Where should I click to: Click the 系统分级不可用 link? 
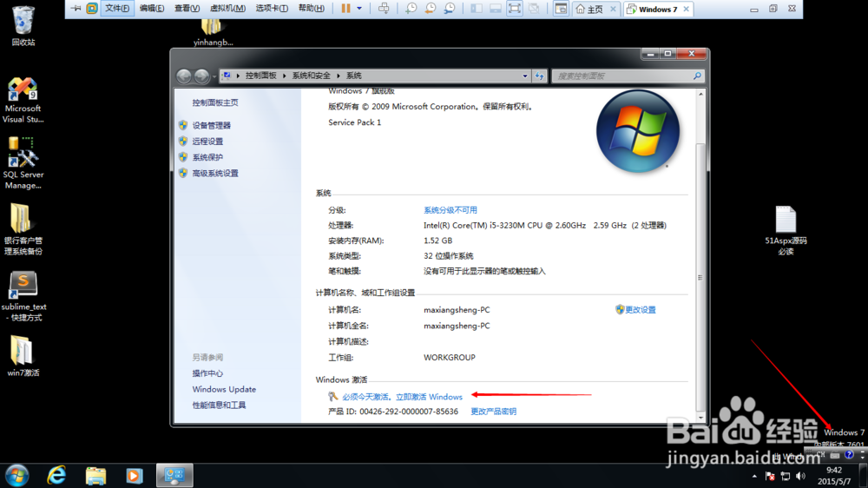[450, 210]
